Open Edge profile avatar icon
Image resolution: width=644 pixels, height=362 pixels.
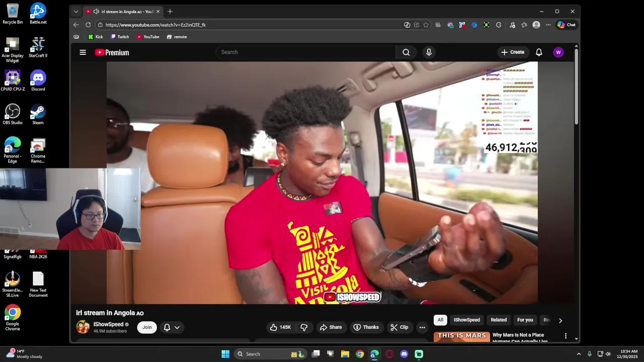[536, 25]
